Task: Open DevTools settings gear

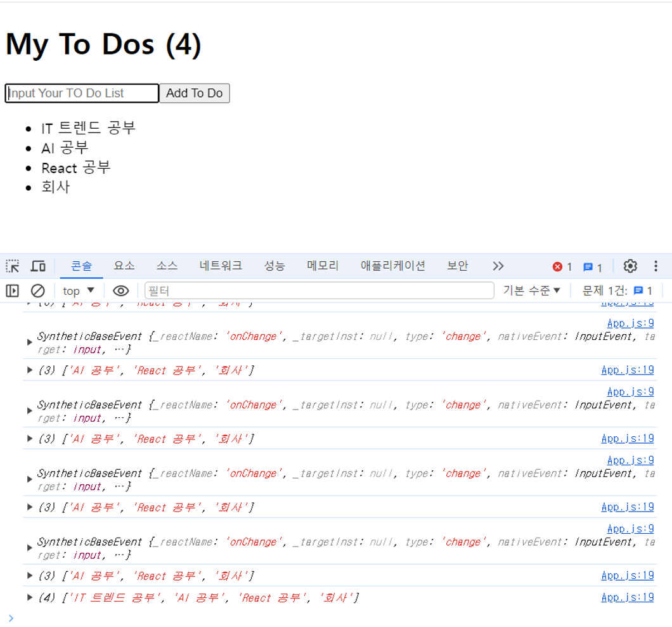Action: [630, 266]
